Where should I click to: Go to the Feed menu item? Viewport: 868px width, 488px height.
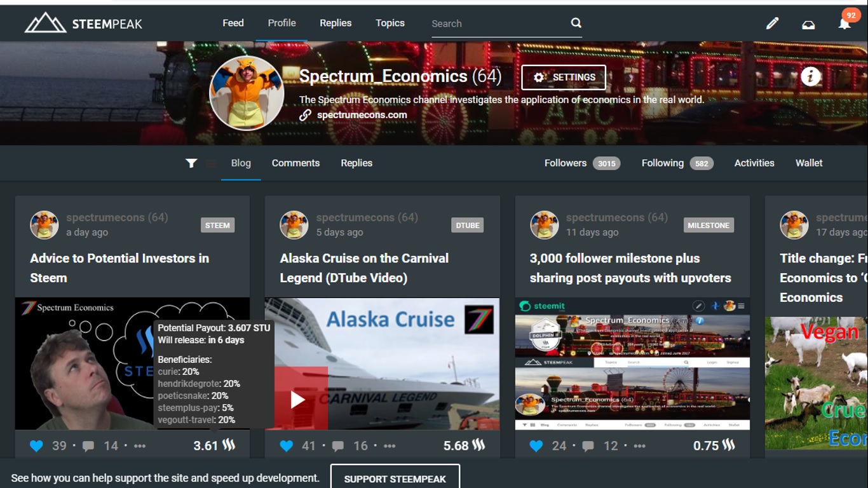tap(233, 23)
